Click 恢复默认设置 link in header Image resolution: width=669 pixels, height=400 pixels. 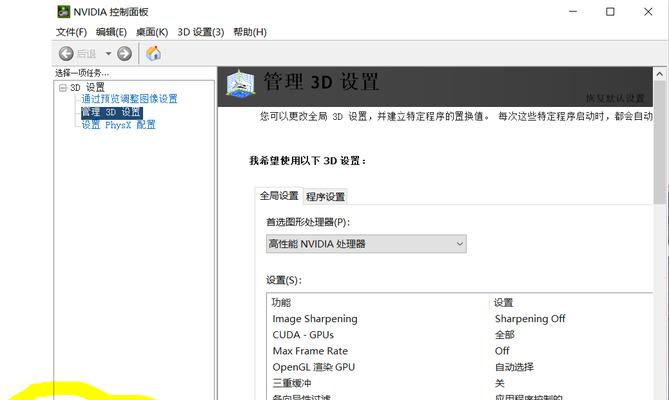(615, 98)
